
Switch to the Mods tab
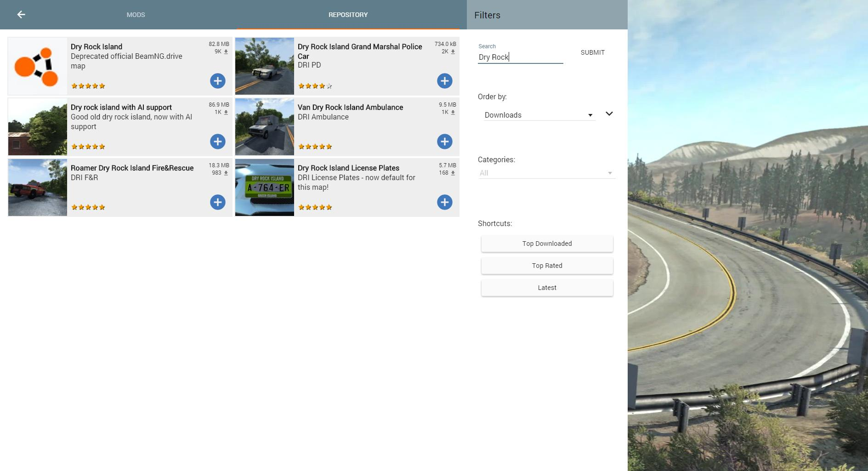[x=136, y=15]
